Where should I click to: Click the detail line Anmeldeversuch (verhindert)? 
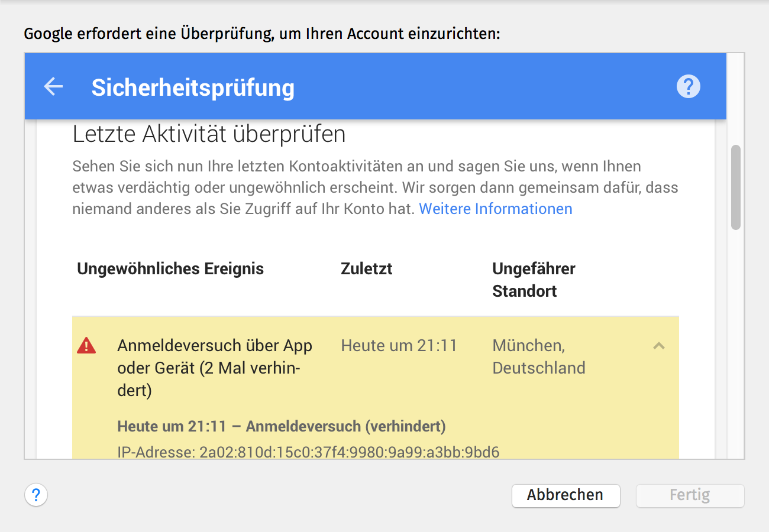[282, 426]
